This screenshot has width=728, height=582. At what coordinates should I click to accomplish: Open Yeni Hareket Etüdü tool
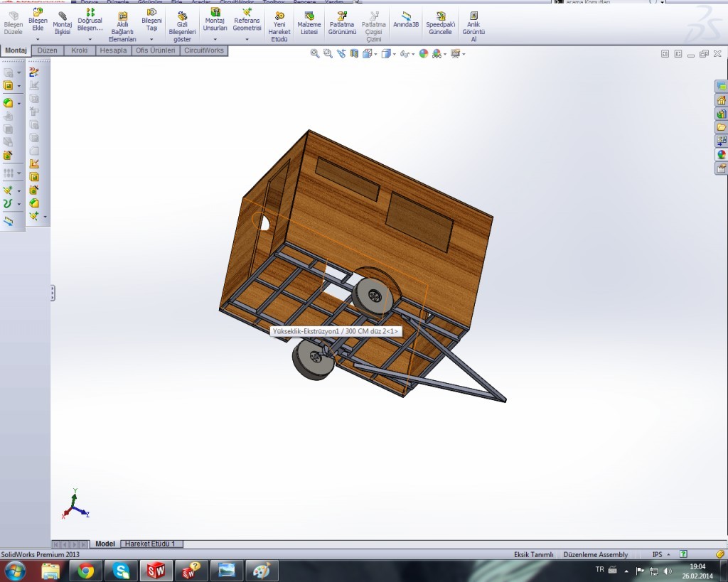coord(279,16)
